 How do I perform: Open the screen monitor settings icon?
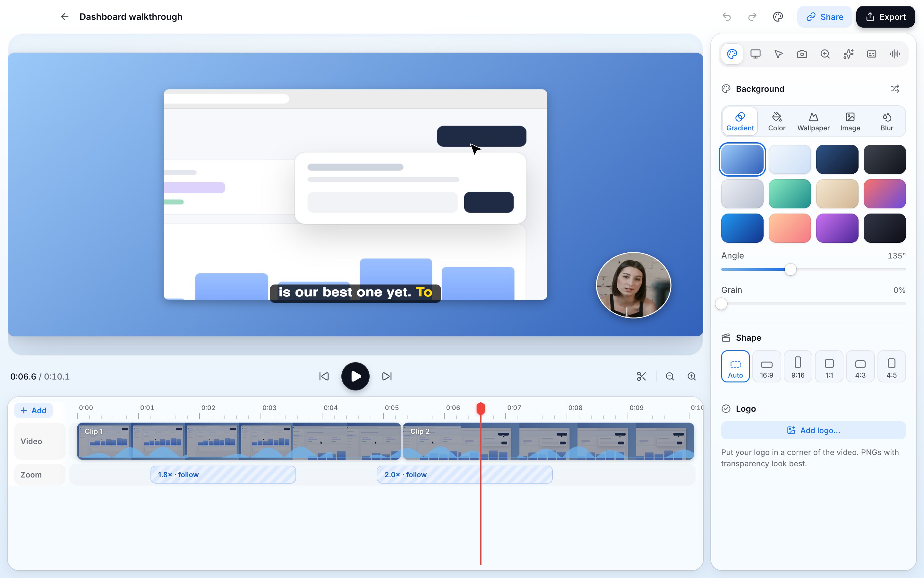pos(755,54)
